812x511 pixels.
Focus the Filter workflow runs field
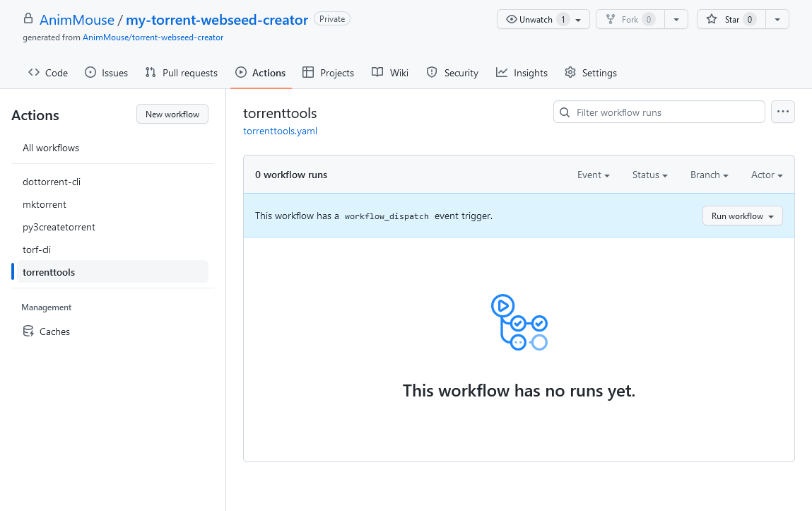pyautogui.click(x=659, y=112)
